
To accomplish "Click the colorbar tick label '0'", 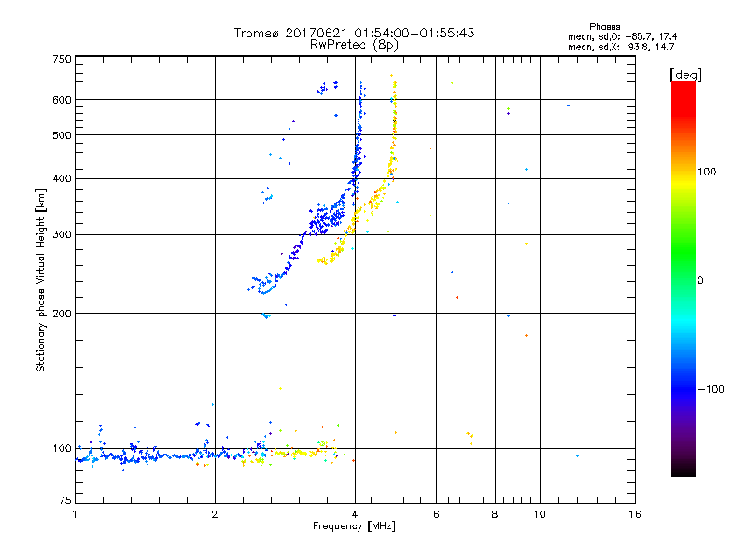I will [x=700, y=281].
